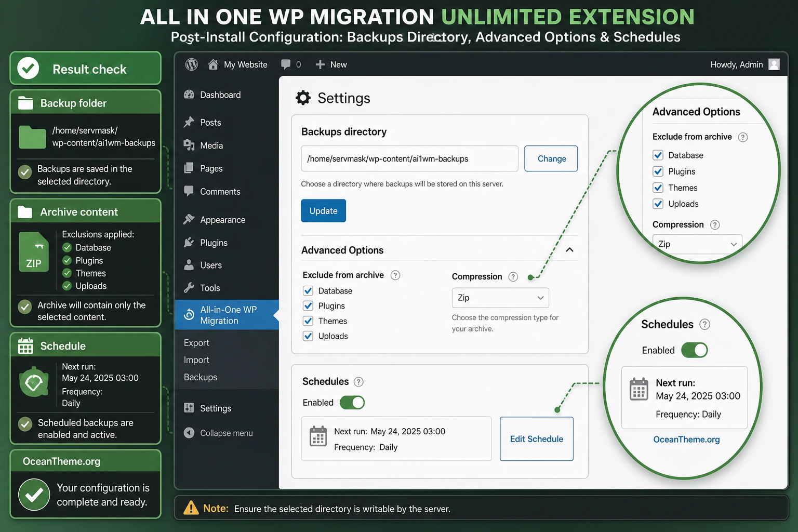Click the Admin avatar in the top bar
The height and width of the screenshot is (532, 798).
point(774,64)
